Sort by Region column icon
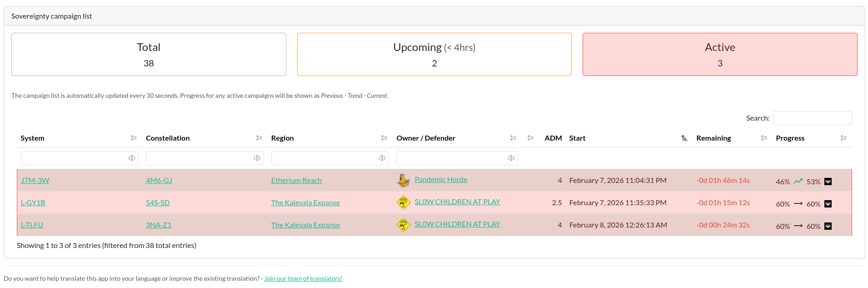This screenshot has height=288, width=868. coord(384,138)
